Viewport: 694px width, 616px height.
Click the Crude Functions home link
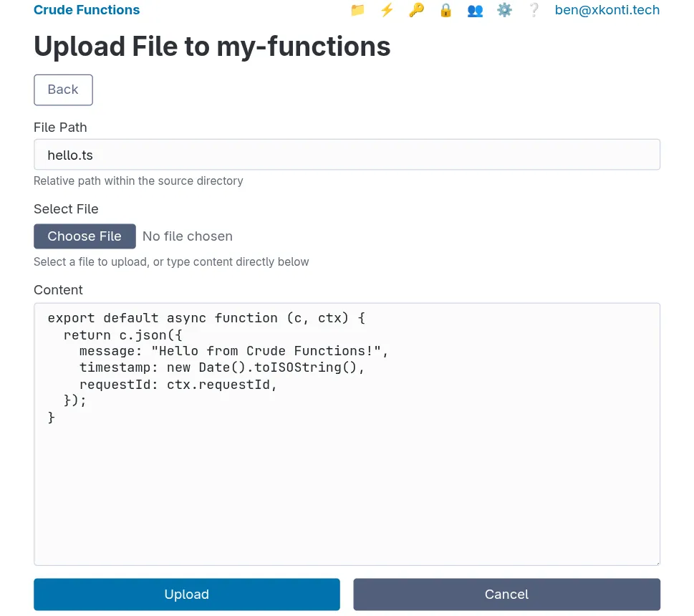point(87,10)
